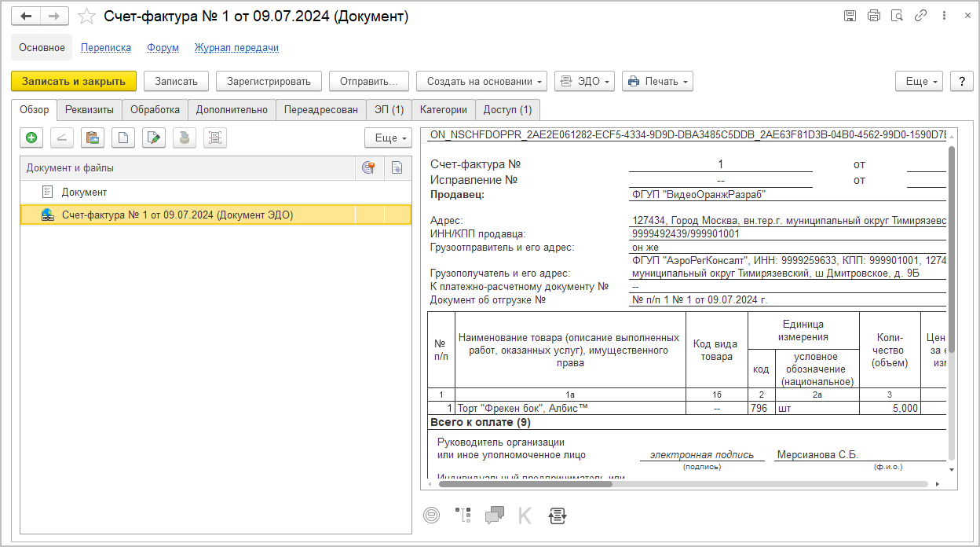Click the chat bubbles icon below preview

tap(495, 516)
